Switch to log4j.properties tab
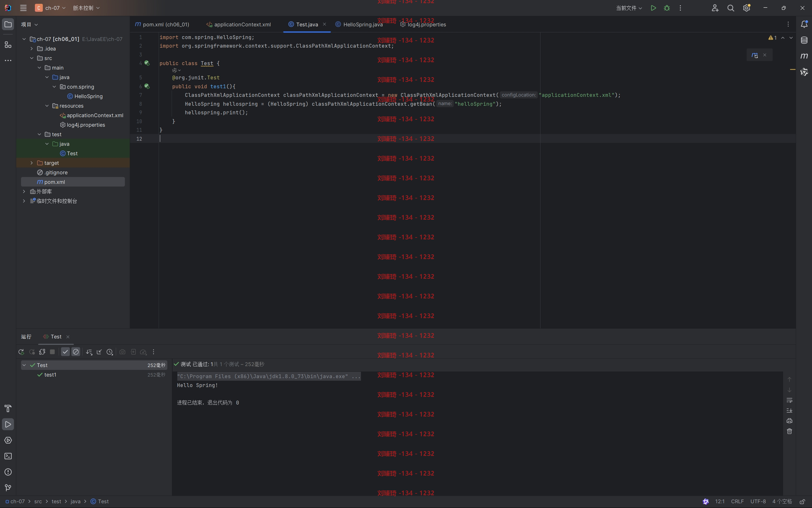 tap(423, 24)
